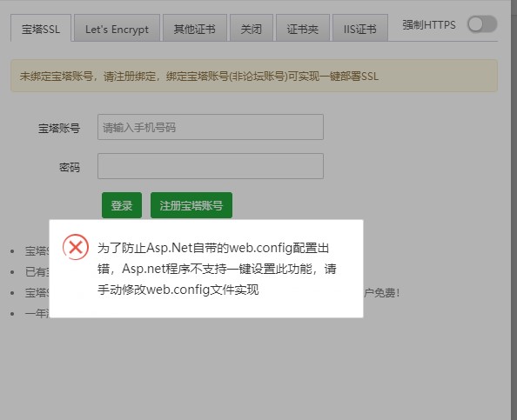This screenshot has height=420, width=517.
Task: Switch to the IIS证书 tab
Action: (360, 29)
